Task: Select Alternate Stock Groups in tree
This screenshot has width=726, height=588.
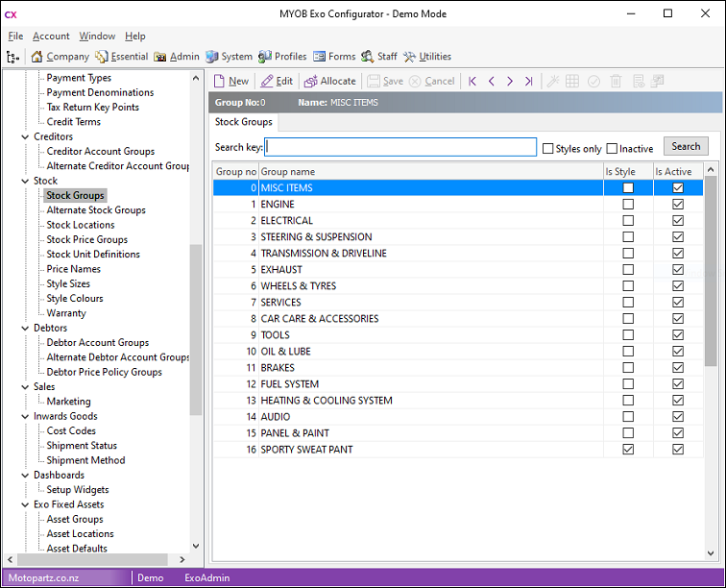Action: 96,210
